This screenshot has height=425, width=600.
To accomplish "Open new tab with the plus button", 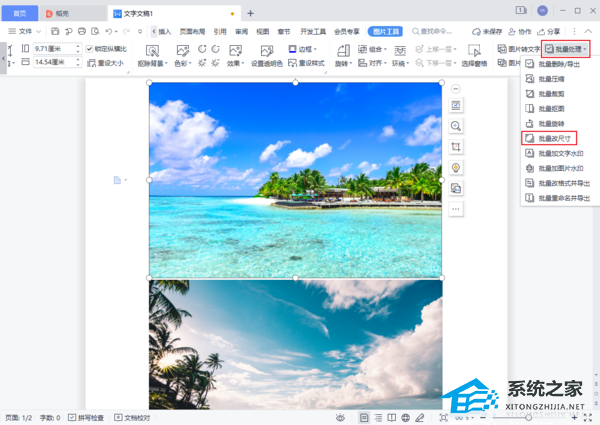I will coord(250,13).
